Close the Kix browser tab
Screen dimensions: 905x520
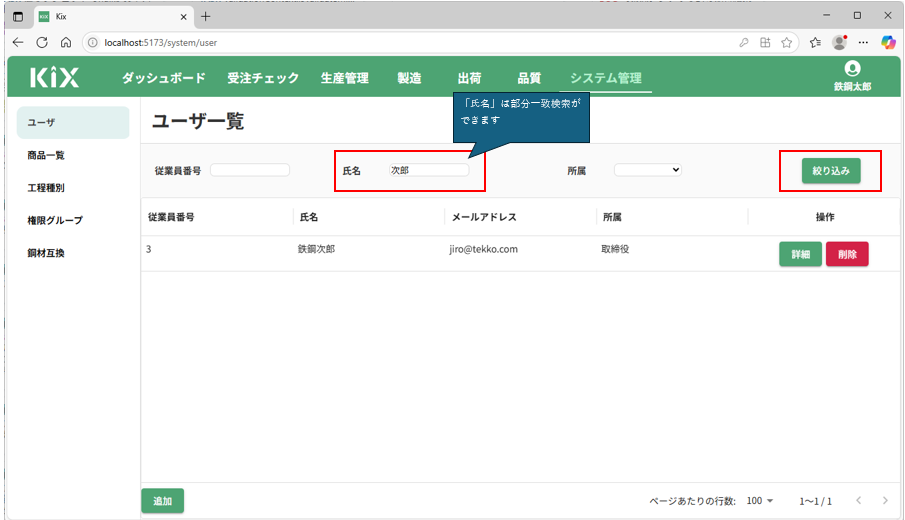pos(184,17)
